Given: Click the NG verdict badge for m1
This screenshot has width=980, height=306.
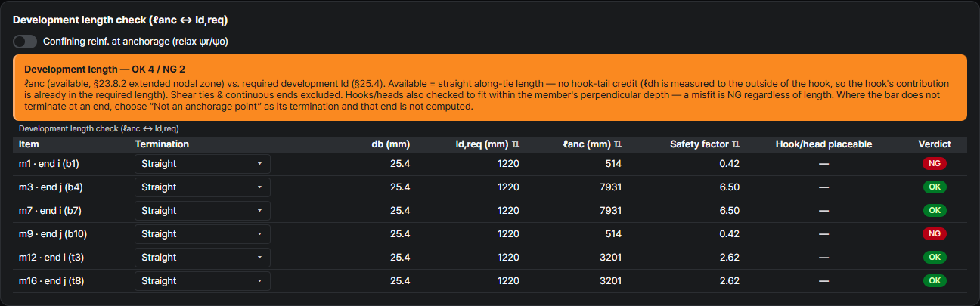Looking at the screenshot, I should click(x=935, y=163).
